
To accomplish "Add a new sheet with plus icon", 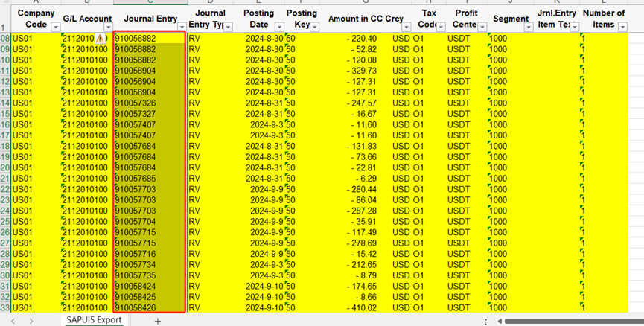I will 157,320.
